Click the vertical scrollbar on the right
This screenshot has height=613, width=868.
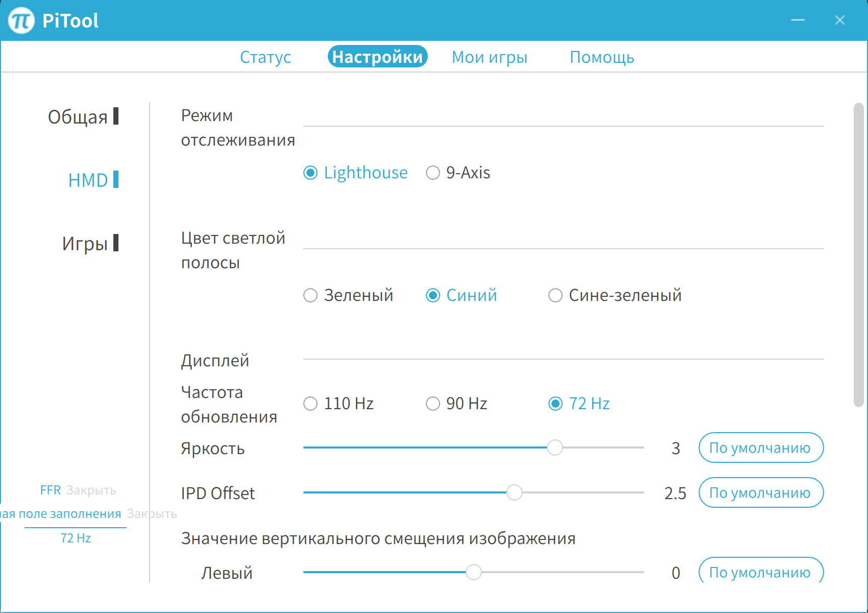[x=858, y=255]
